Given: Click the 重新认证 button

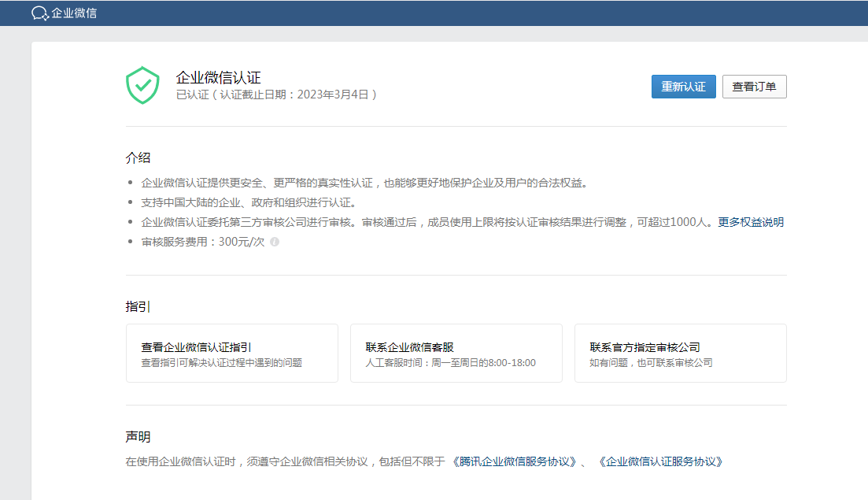Looking at the screenshot, I should click(683, 87).
